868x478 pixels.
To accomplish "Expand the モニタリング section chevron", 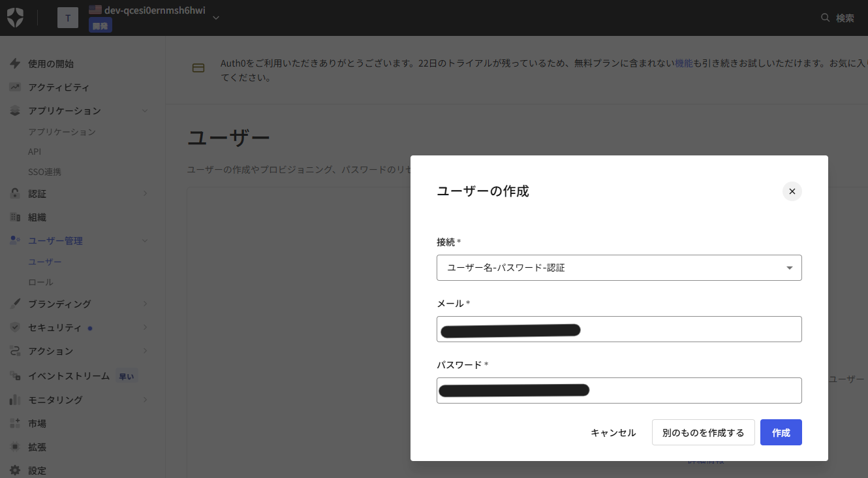I will pyautogui.click(x=145, y=399).
